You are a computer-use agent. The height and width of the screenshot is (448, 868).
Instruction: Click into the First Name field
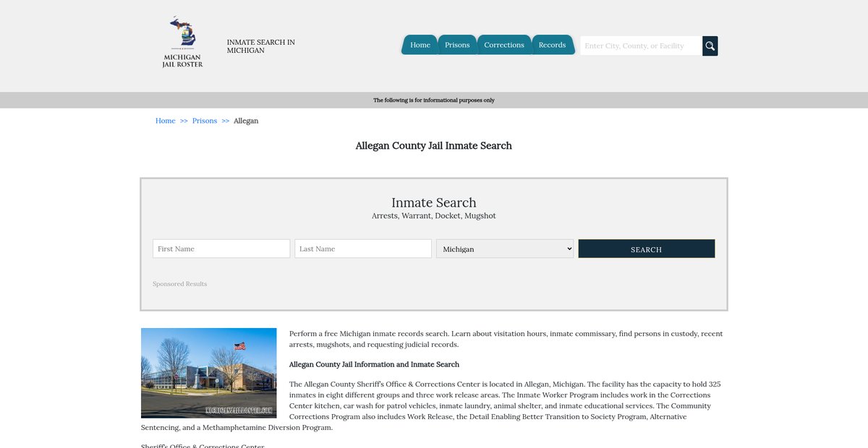(x=221, y=249)
